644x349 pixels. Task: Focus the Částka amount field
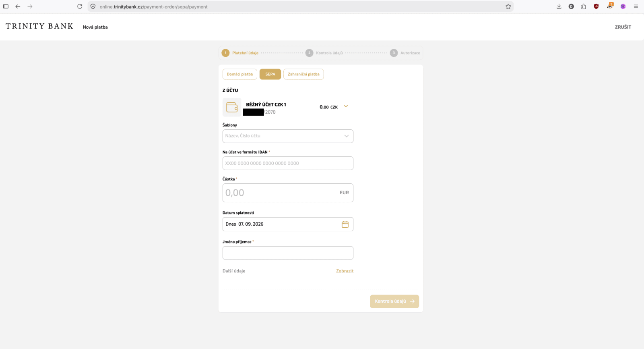click(x=288, y=193)
